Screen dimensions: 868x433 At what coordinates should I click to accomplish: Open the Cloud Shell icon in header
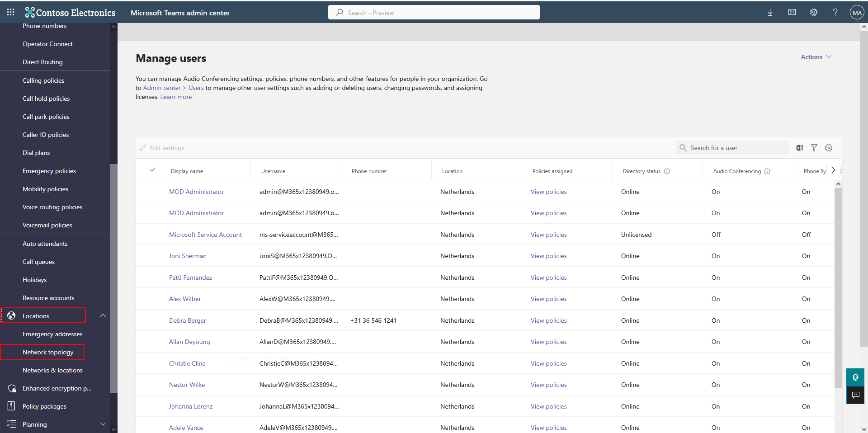coord(792,12)
